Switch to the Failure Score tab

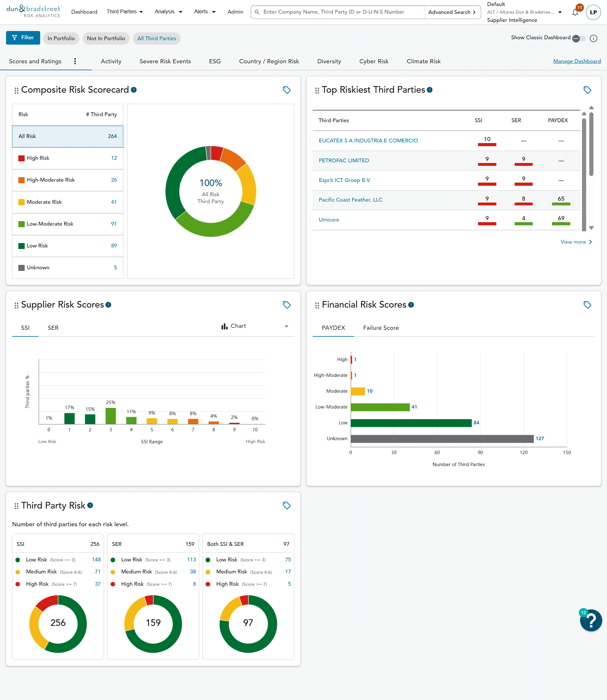click(381, 328)
